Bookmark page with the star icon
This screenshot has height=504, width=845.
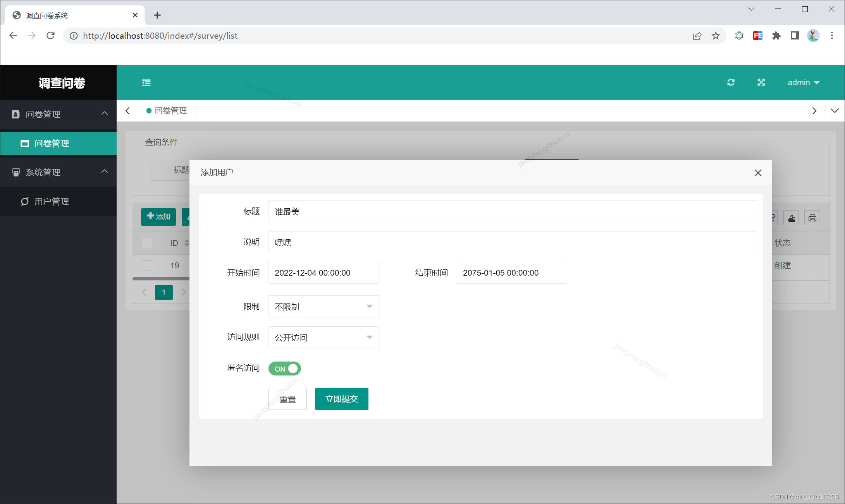[716, 36]
